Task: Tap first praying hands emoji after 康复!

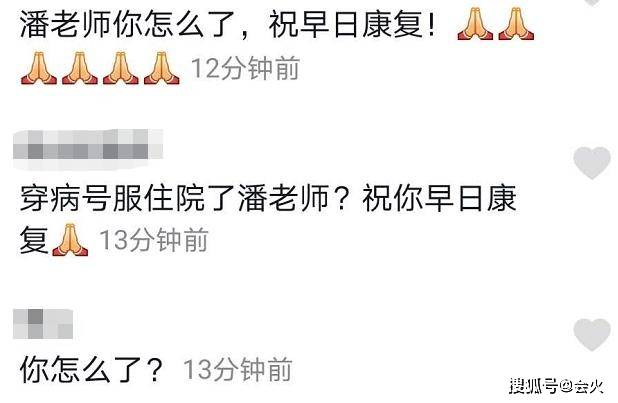Action: 475,25
